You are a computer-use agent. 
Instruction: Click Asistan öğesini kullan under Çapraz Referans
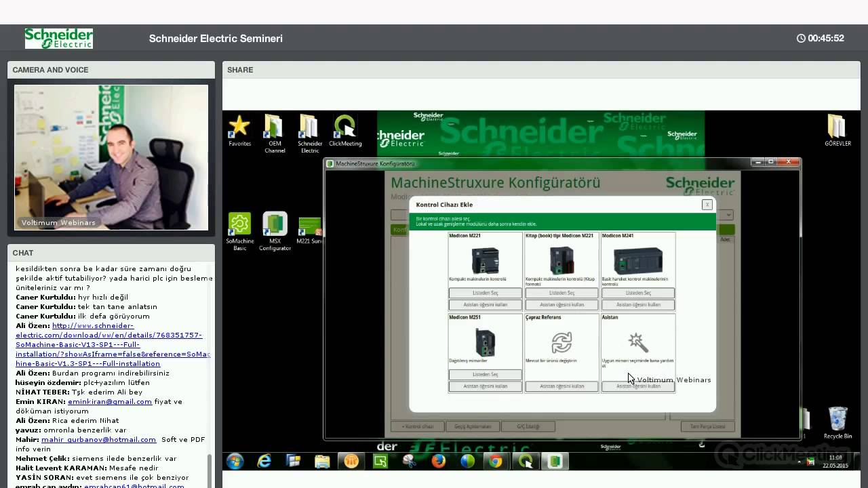point(561,386)
